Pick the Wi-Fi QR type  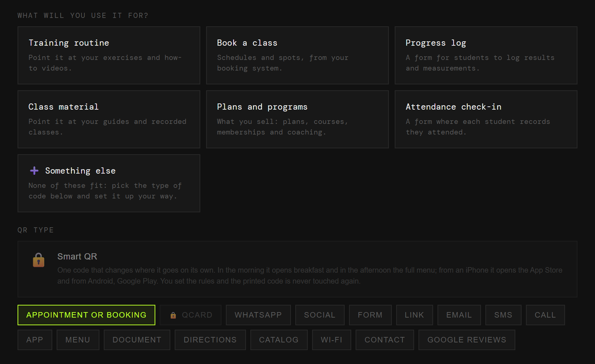pos(331,340)
